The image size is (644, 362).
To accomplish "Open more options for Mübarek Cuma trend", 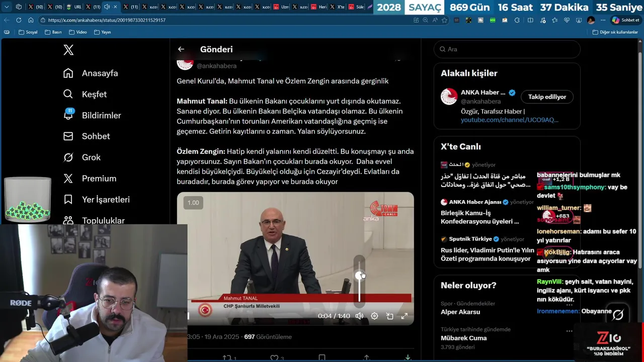I will pyautogui.click(x=569, y=331).
